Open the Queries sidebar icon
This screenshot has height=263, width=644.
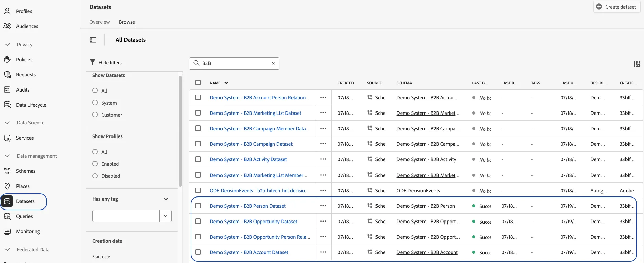click(x=7, y=216)
